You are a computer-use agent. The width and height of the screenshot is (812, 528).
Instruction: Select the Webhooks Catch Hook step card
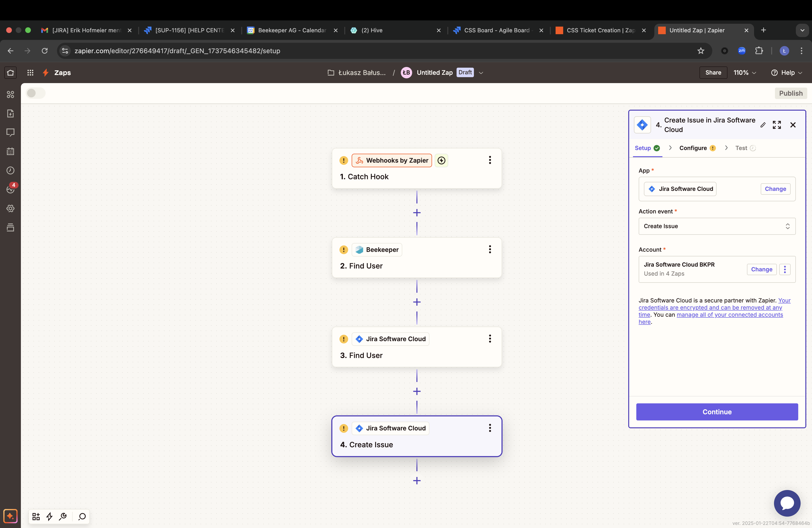[x=417, y=168]
